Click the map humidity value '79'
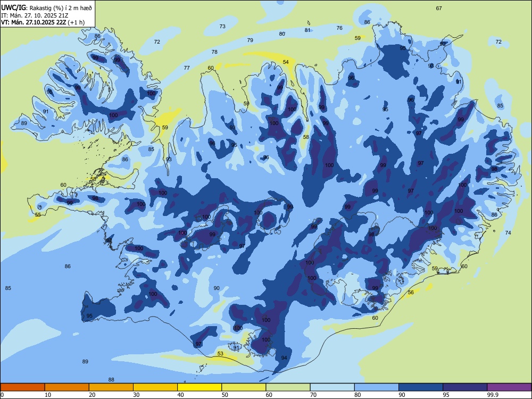 [250, 40]
